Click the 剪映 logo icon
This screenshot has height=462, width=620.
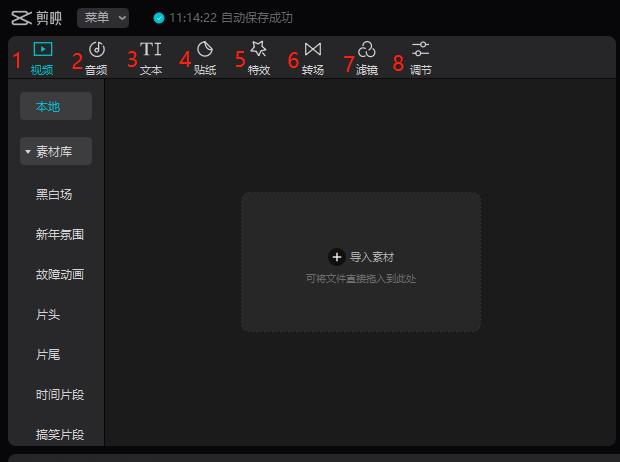point(21,18)
